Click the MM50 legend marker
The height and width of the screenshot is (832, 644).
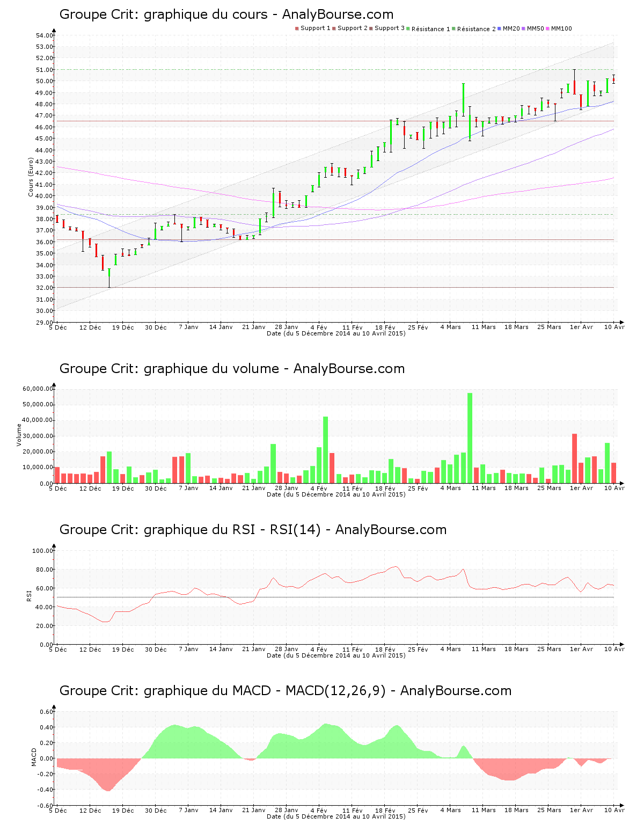coord(524,28)
